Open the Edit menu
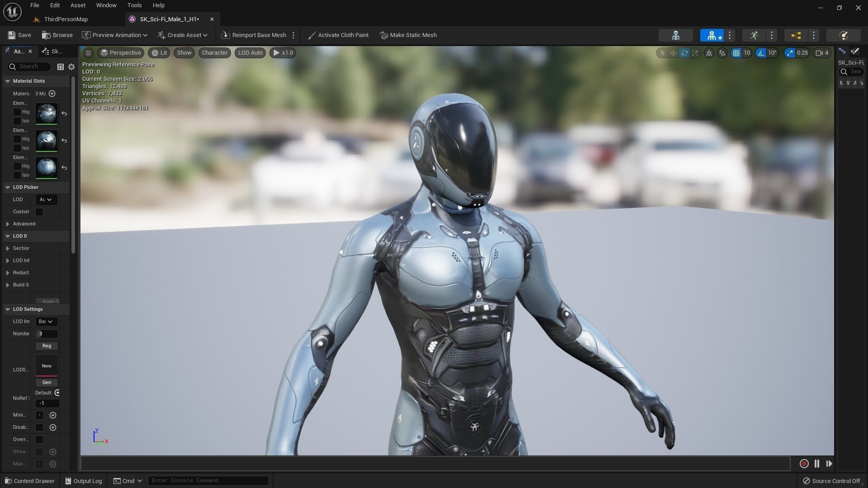Viewport: 868px width, 488px height. pos(55,5)
